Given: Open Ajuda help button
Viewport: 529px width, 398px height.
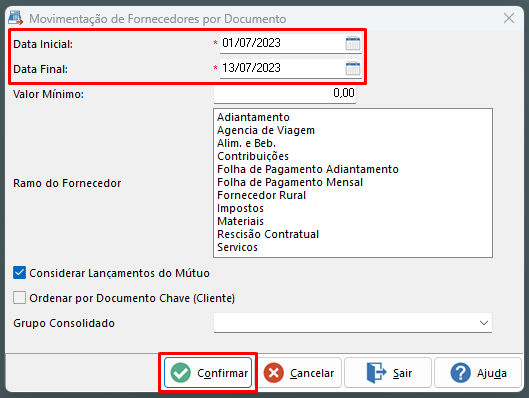Looking at the screenshot, I should [478, 373].
